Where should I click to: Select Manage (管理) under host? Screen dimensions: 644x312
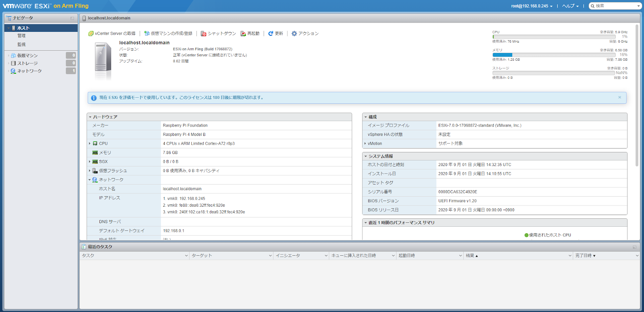[21, 36]
